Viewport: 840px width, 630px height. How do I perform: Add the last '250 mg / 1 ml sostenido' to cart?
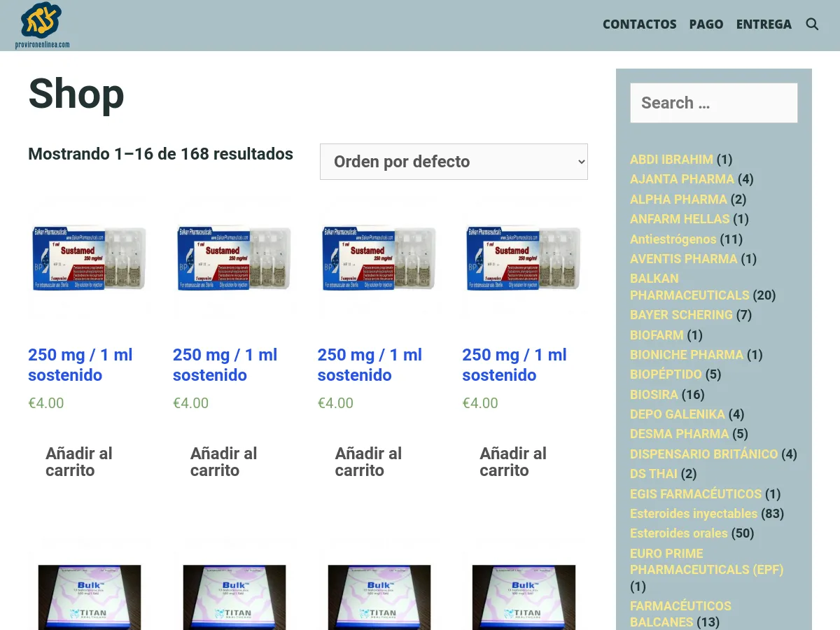(513, 461)
